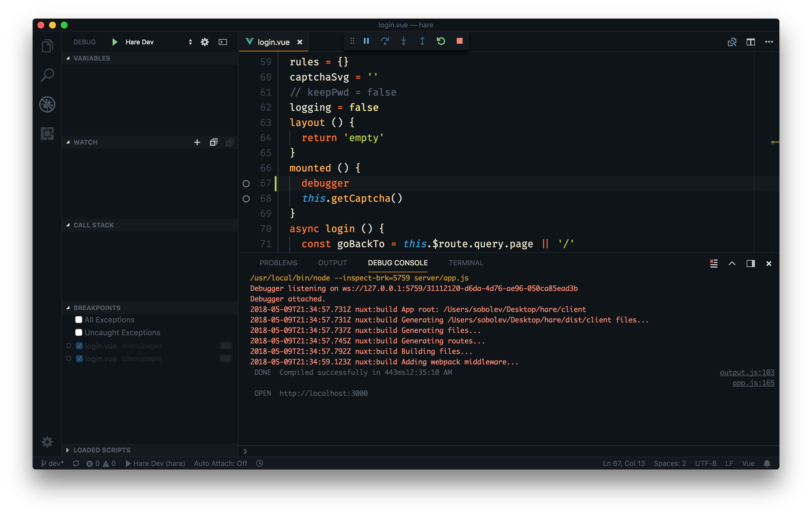
Task: Open the Manage gear at activity bar bottom
Action: (47, 442)
